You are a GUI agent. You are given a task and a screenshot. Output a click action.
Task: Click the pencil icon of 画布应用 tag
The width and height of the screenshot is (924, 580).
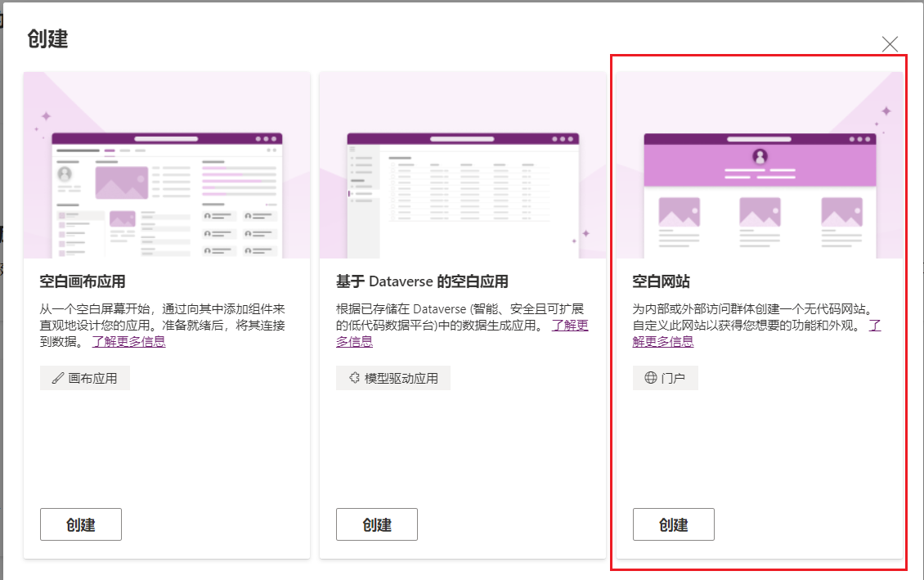tap(58, 379)
